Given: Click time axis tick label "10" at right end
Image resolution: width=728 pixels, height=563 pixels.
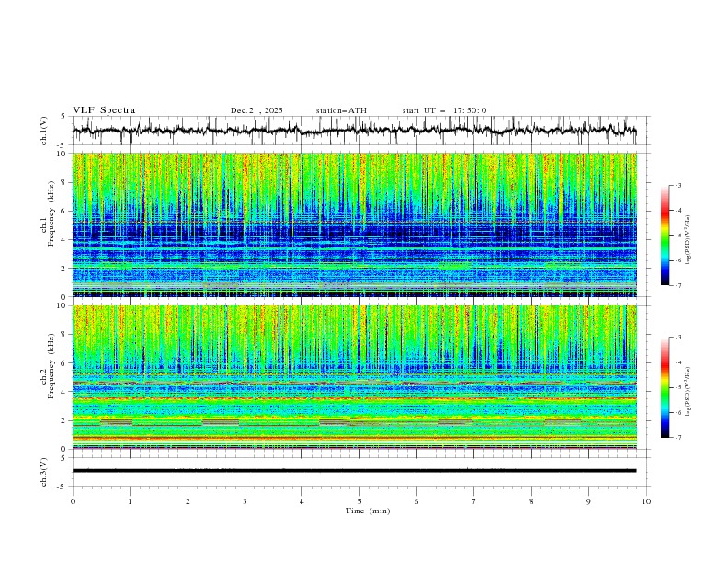Looking at the screenshot, I should pyautogui.click(x=646, y=501).
